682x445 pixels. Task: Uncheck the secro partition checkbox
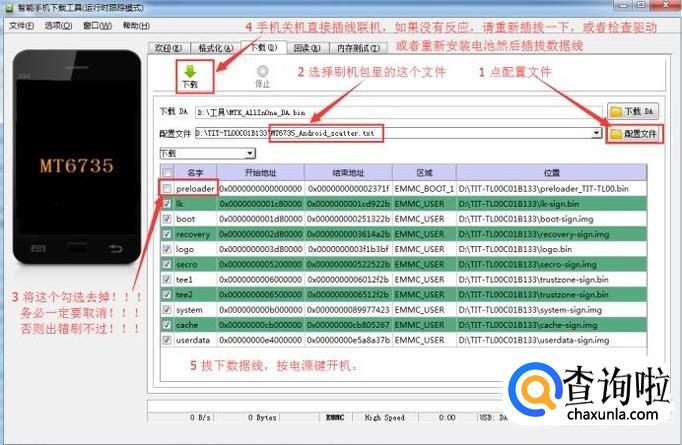click(x=167, y=264)
